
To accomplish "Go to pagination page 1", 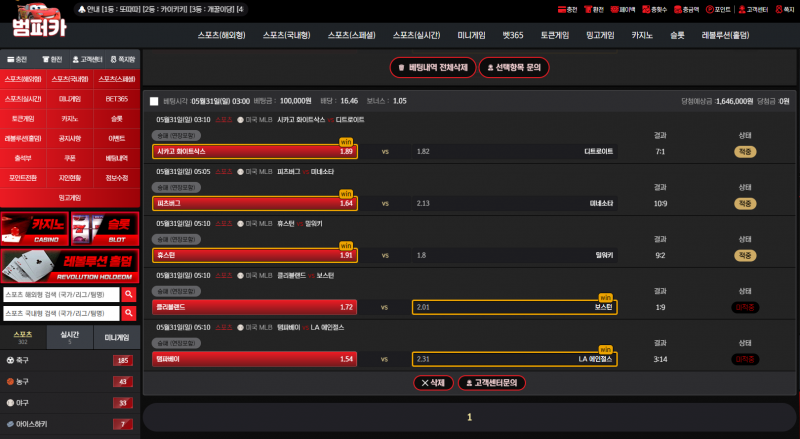I will point(469,417).
